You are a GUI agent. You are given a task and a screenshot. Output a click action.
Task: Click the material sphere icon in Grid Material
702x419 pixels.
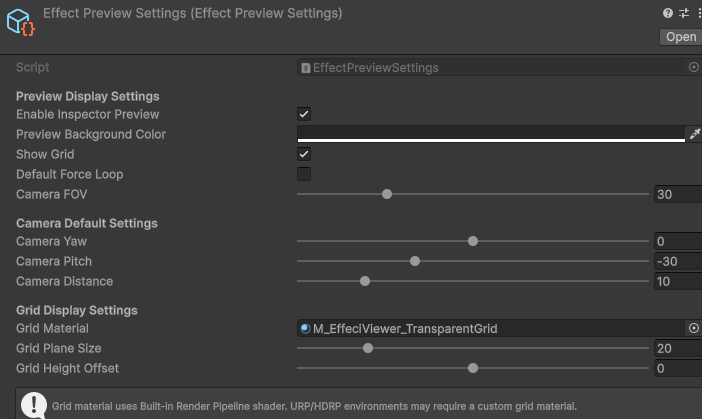pyautogui.click(x=305, y=328)
